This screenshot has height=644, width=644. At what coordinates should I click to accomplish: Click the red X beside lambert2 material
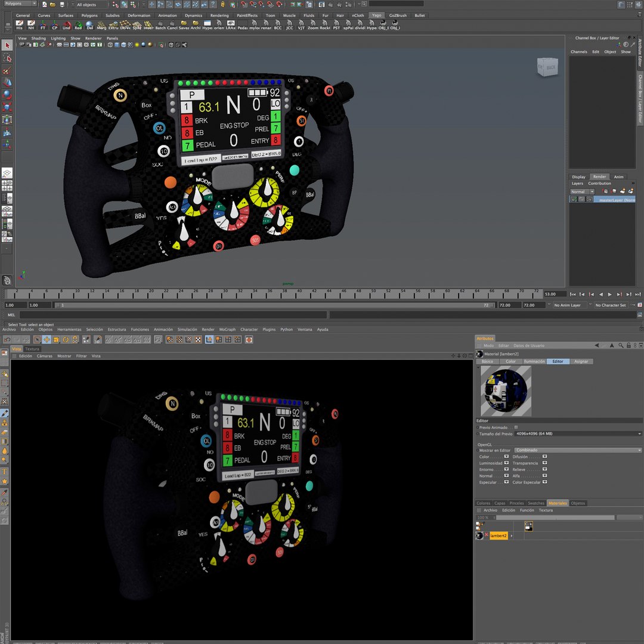487,535
